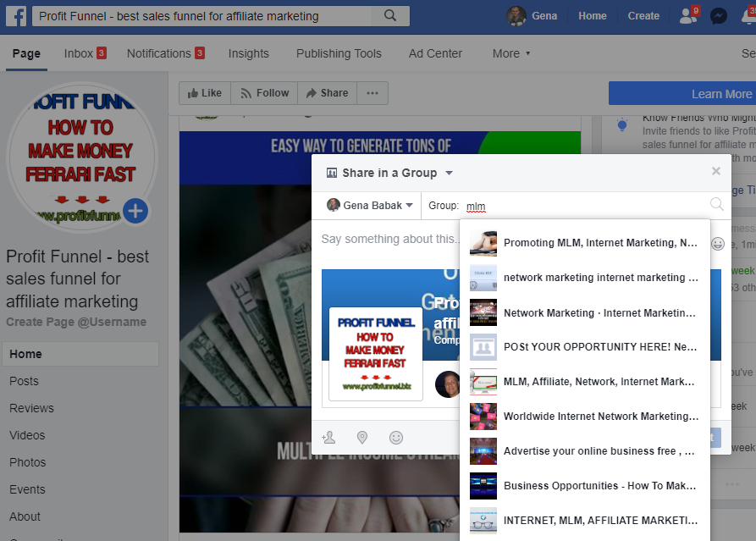Click Gena's profile avatar in top bar
The image size is (756, 541).
[516, 16]
